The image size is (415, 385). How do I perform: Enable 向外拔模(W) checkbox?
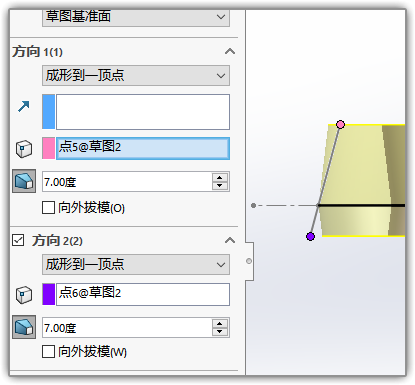48,351
